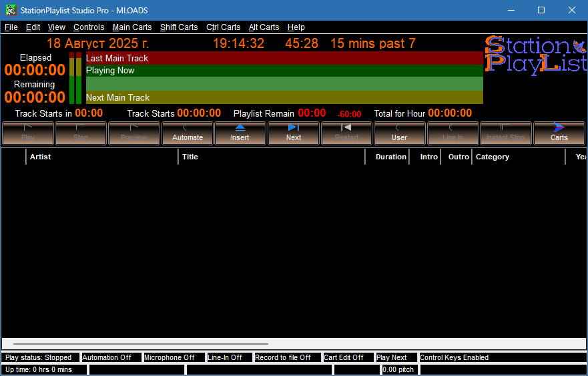The height and width of the screenshot is (376, 588).
Task: Sort playlist by Title column header
Action: click(272, 157)
